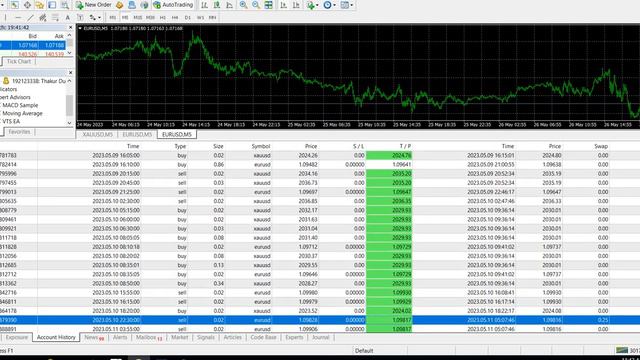Toggle the Navigator folder-star icon
The image size is (640, 360).
coord(40,5)
